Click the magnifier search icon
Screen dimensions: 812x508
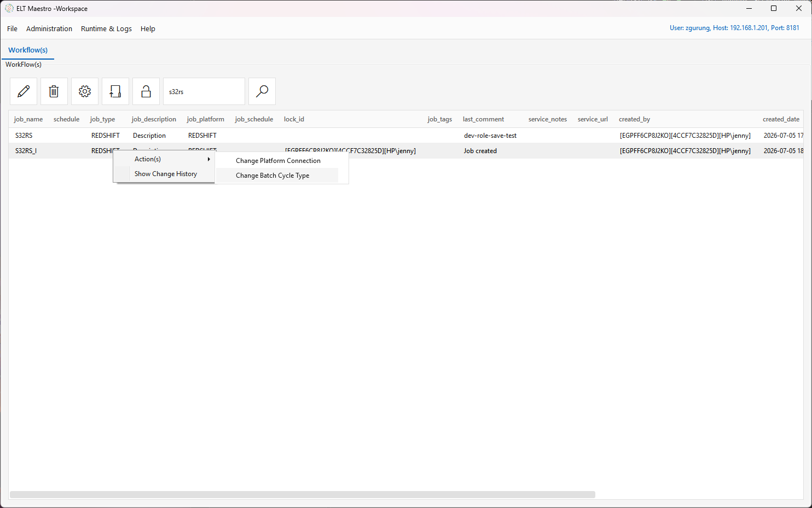(x=262, y=91)
